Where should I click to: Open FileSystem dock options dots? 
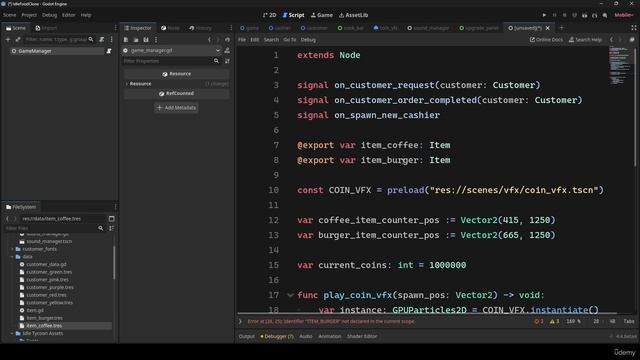point(116,207)
